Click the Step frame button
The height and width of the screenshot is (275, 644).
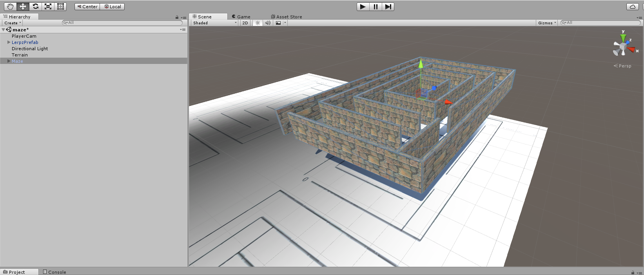click(388, 6)
